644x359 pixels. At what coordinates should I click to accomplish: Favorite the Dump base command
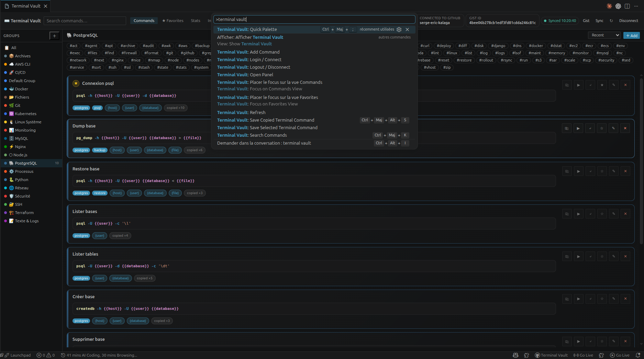pos(602,128)
